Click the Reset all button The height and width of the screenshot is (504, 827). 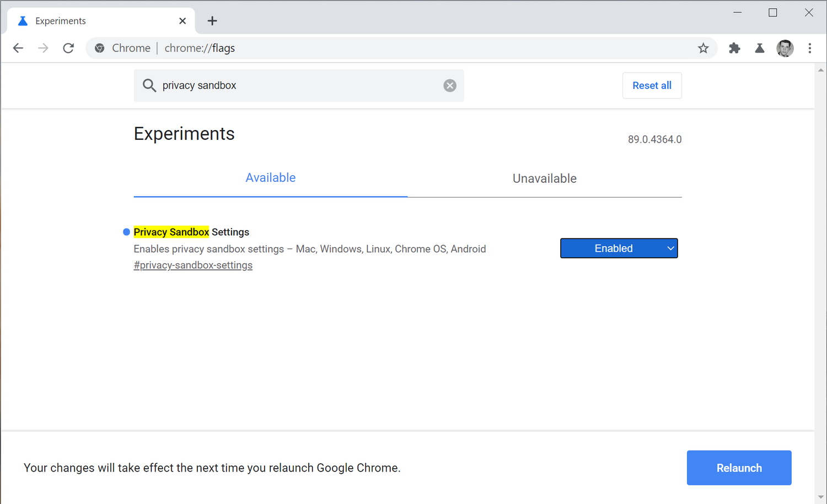tap(652, 85)
